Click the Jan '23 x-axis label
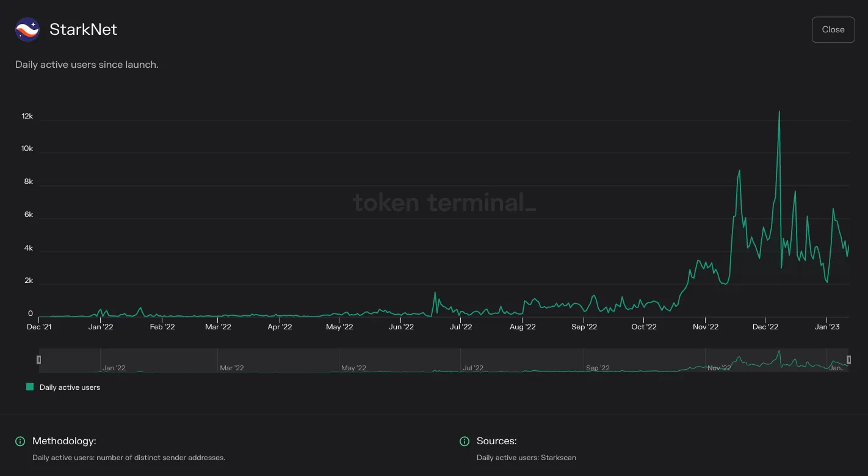Image resolution: width=868 pixels, height=476 pixels. point(827,327)
